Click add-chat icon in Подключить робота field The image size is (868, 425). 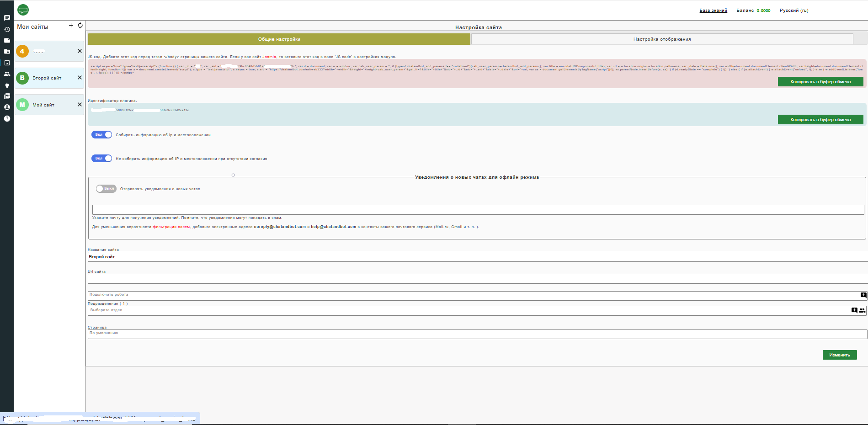click(863, 295)
